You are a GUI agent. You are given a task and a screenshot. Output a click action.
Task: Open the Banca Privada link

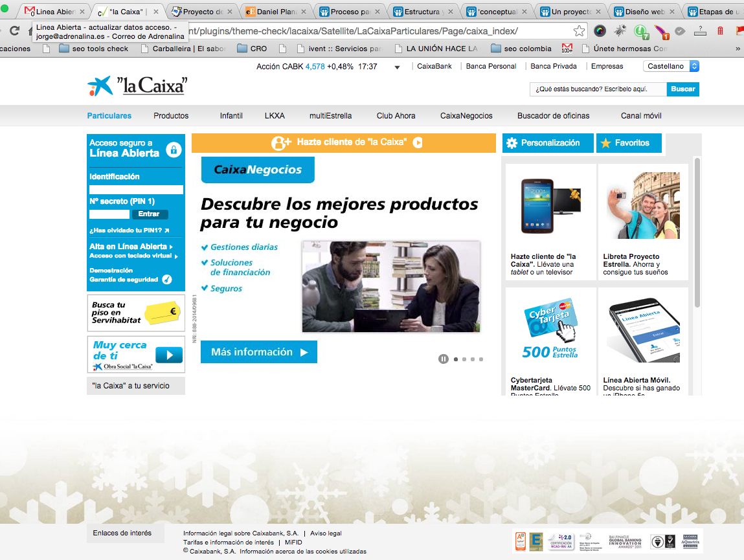point(553,67)
